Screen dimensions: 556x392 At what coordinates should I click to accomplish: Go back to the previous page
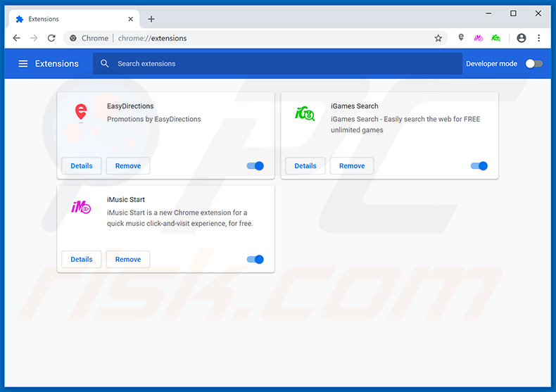pyautogui.click(x=17, y=38)
